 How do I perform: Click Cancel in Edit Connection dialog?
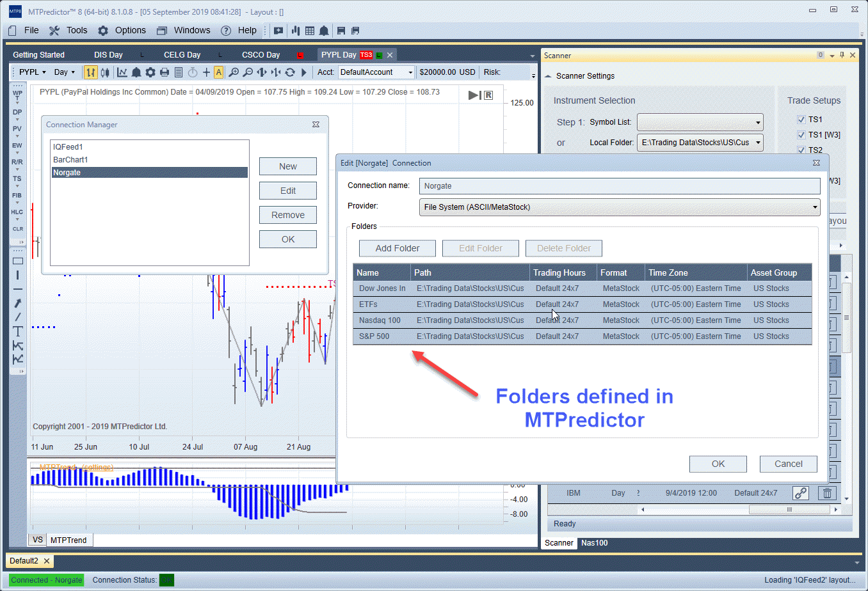[789, 464]
